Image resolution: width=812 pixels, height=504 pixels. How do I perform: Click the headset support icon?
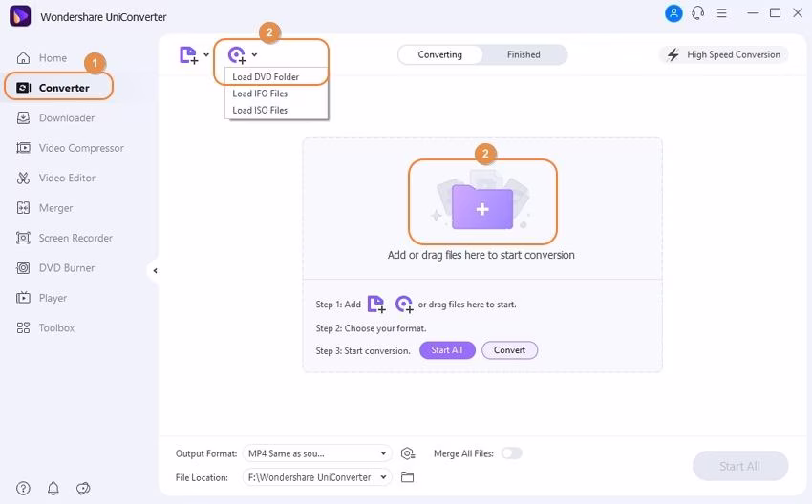pos(698,13)
